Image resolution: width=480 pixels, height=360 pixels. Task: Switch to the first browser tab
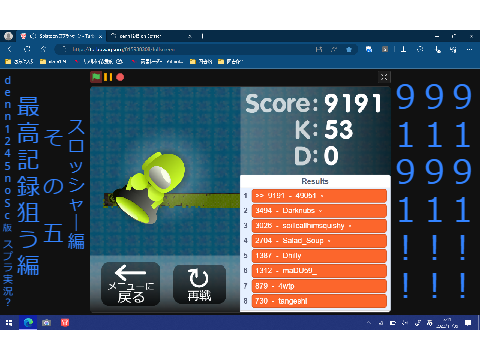(62, 36)
